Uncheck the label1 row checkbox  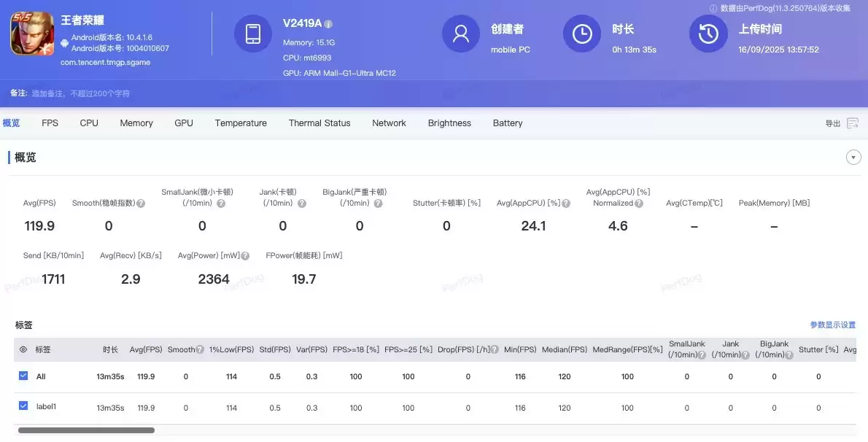[x=23, y=406]
